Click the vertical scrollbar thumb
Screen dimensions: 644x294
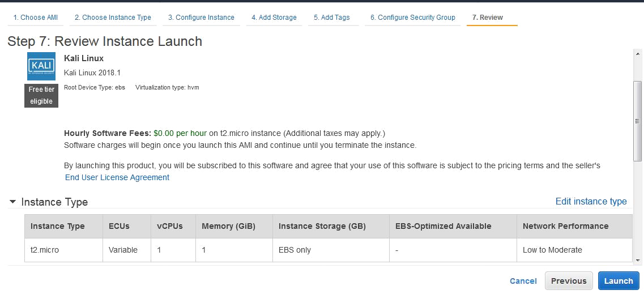click(638, 121)
